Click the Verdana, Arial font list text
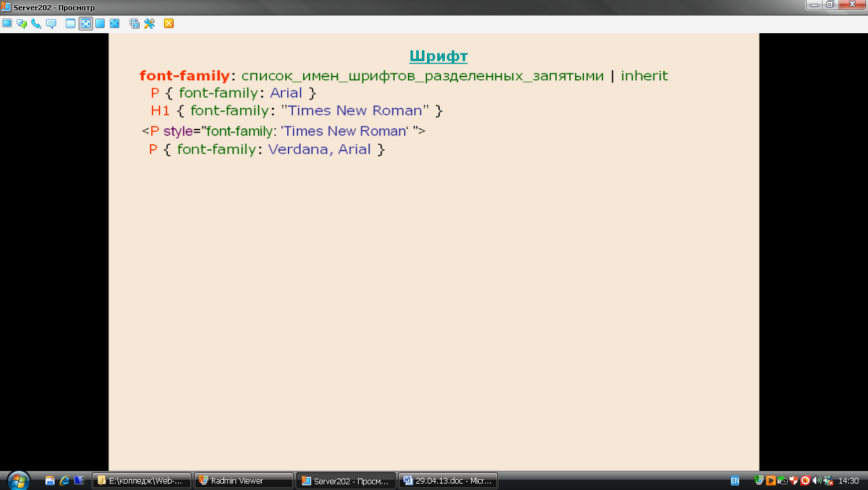Screen dimensions: 868x490 click(319, 150)
